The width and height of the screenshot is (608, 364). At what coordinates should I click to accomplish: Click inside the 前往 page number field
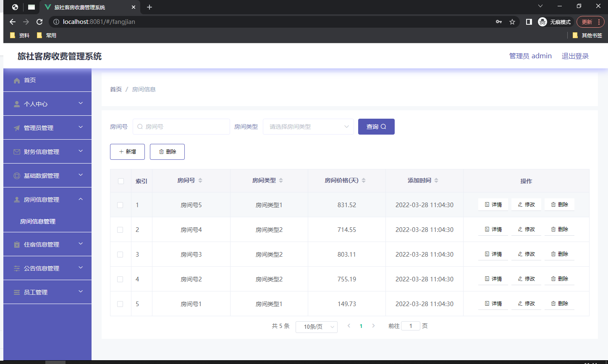coord(410,325)
